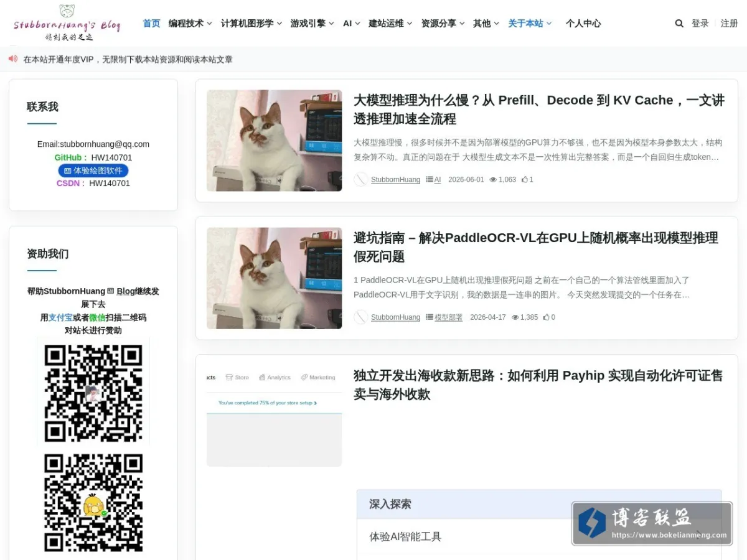Click category list icon beside AI tag

430,180
